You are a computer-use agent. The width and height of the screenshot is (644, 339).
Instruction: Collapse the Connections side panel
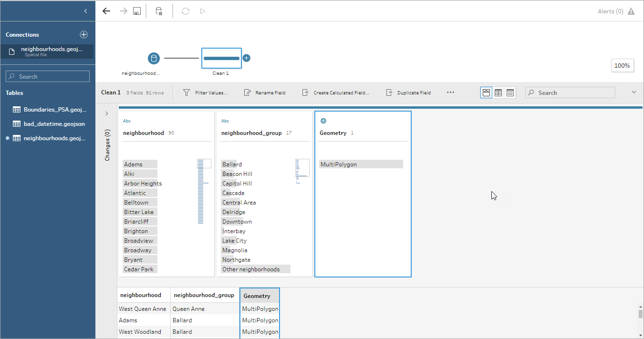[x=85, y=11]
